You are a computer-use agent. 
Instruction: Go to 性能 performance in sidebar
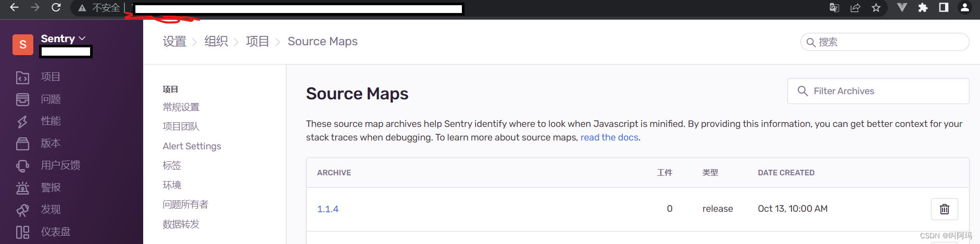(x=51, y=121)
